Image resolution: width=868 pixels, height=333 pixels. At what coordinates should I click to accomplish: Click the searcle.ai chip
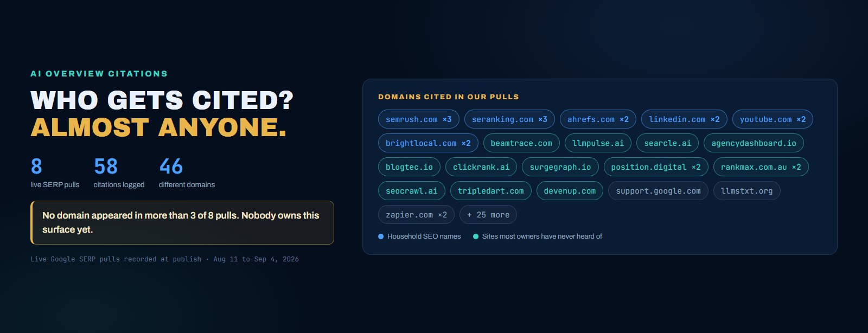pyautogui.click(x=667, y=143)
